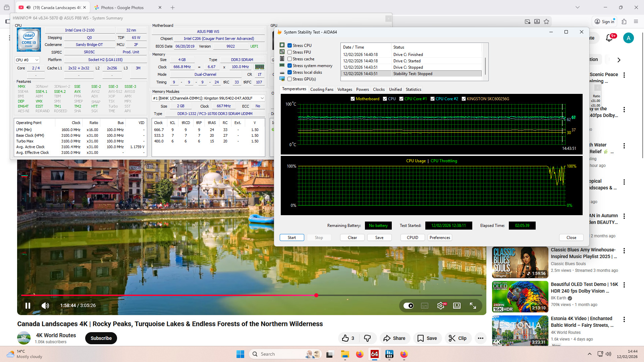Mute the video volume speaker icon
The width and height of the screenshot is (644, 362).
coord(45,305)
